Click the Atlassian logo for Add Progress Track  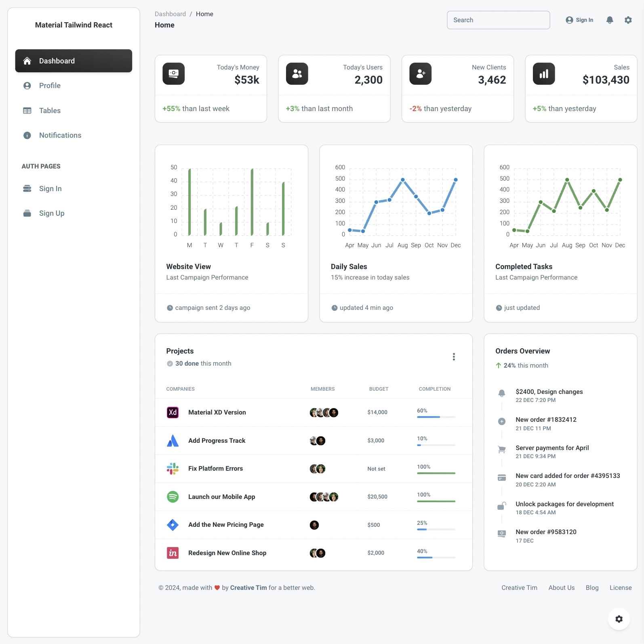pos(173,441)
